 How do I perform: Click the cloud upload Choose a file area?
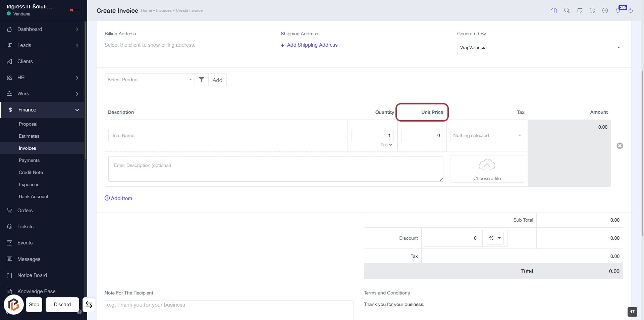[x=487, y=169]
